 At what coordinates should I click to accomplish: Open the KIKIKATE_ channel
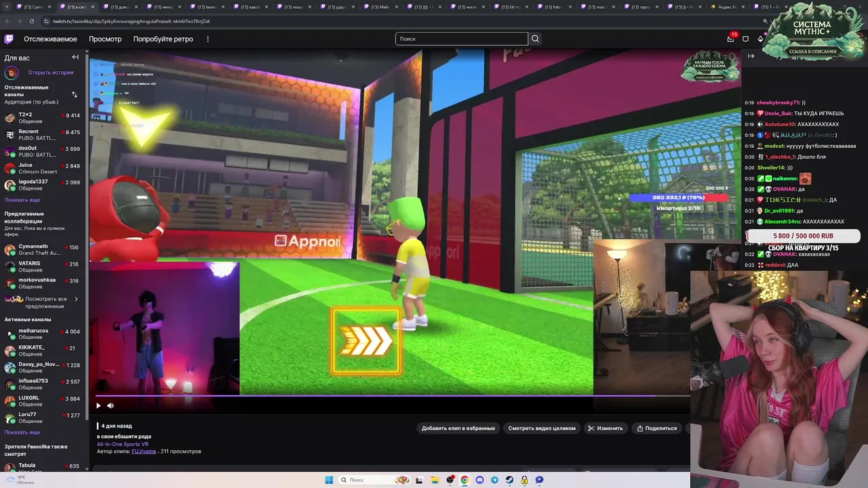pyautogui.click(x=43, y=350)
